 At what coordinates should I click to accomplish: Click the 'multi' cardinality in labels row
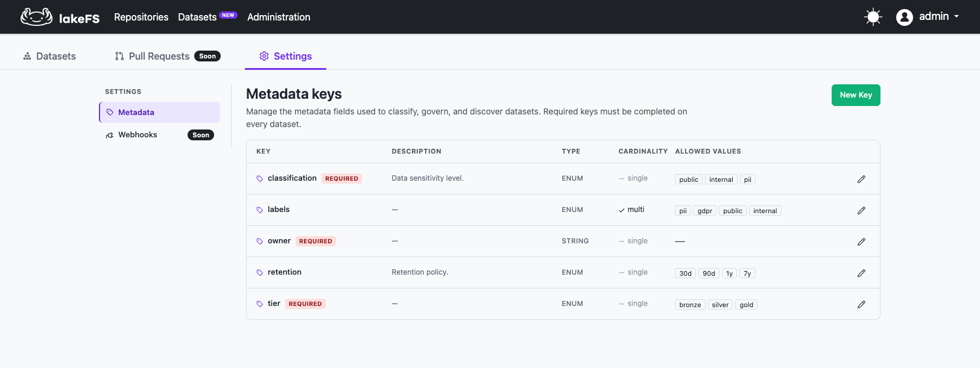point(631,210)
